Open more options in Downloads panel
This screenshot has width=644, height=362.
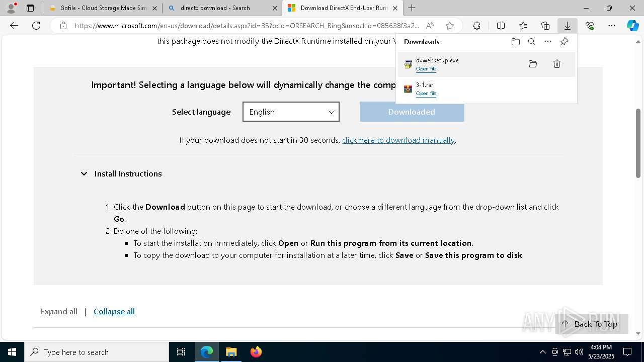click(548, 42)
